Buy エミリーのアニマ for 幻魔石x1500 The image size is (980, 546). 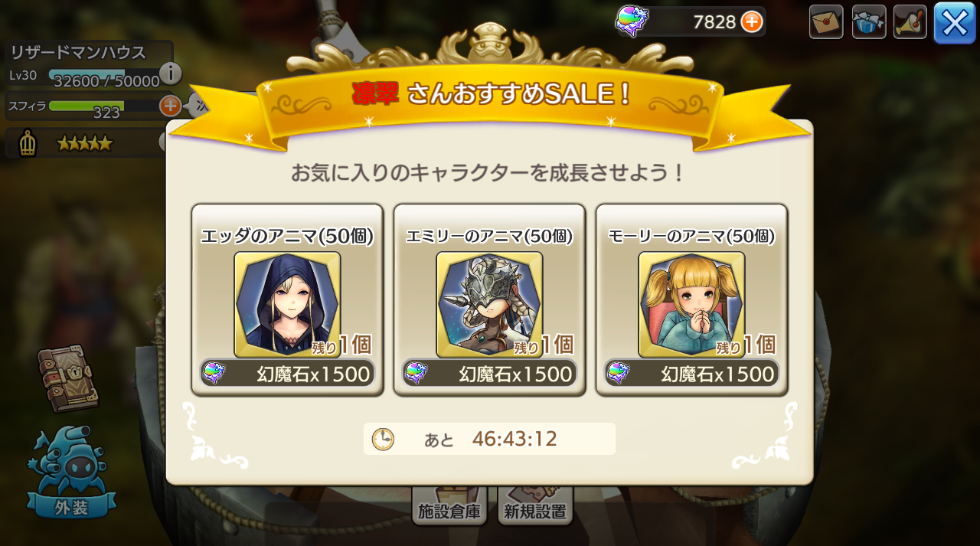point(490,374)
